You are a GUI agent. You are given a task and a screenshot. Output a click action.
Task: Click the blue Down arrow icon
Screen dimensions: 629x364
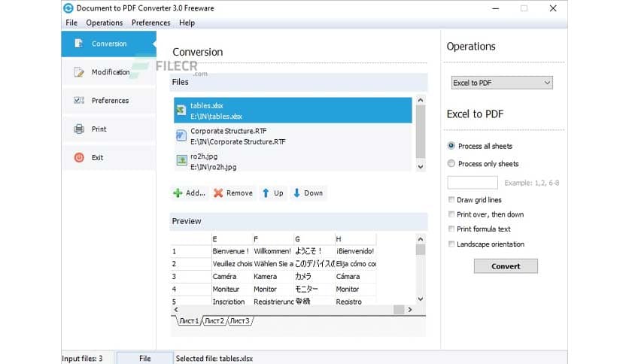[296, 193]
